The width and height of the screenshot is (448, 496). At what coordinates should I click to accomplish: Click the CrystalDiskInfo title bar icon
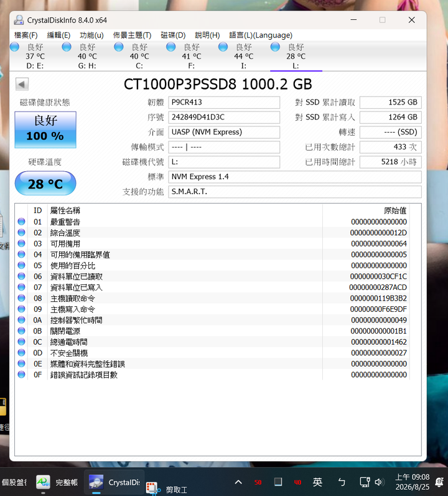click(x=19, y=20)
